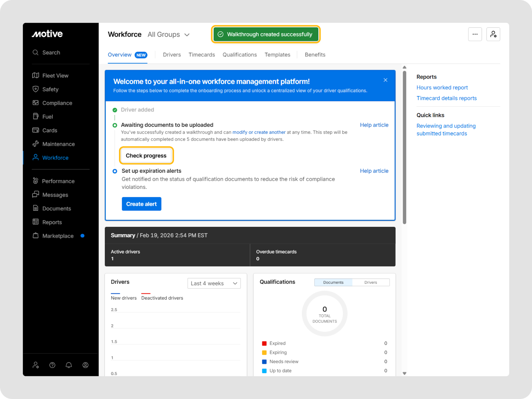Image resolution: width=532 pixels, height=399 pixels.
Task: Switch to the Timecards tab
Action: (x=201, y=55)
